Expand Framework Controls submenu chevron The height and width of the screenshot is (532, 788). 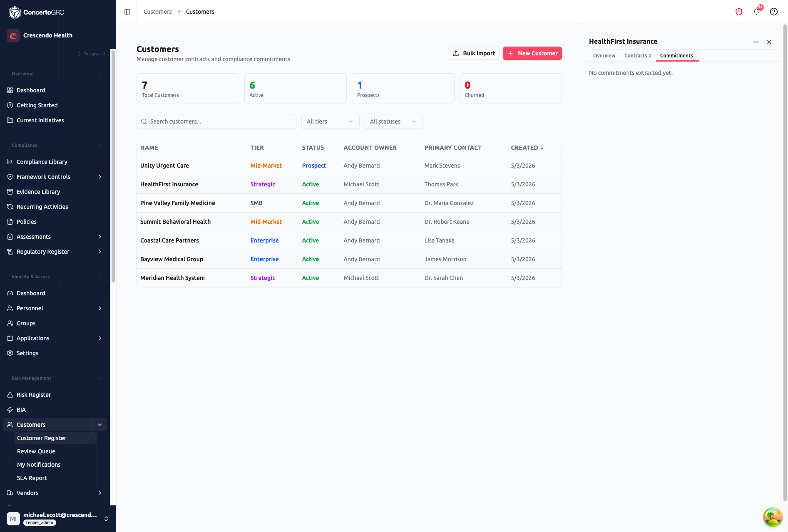(x=100, y=177)
